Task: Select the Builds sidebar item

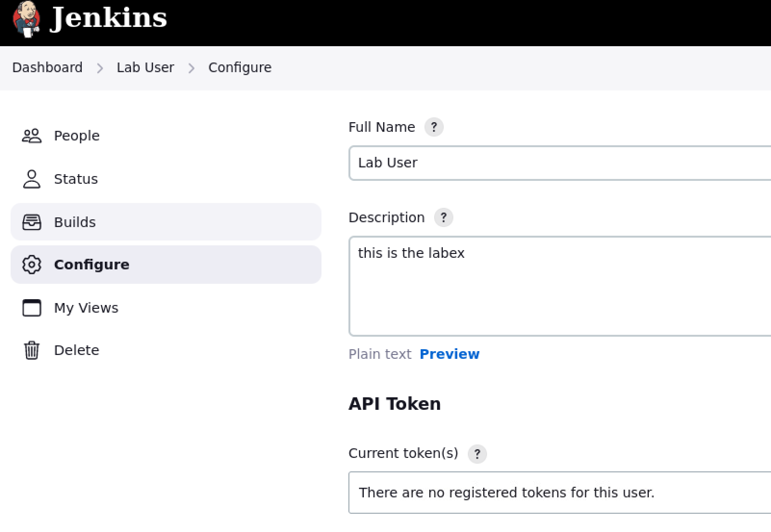Action: point(166,222)
